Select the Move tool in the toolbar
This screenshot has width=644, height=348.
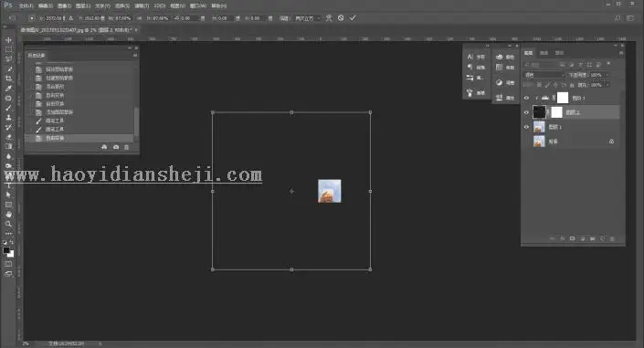coord(8,40)
